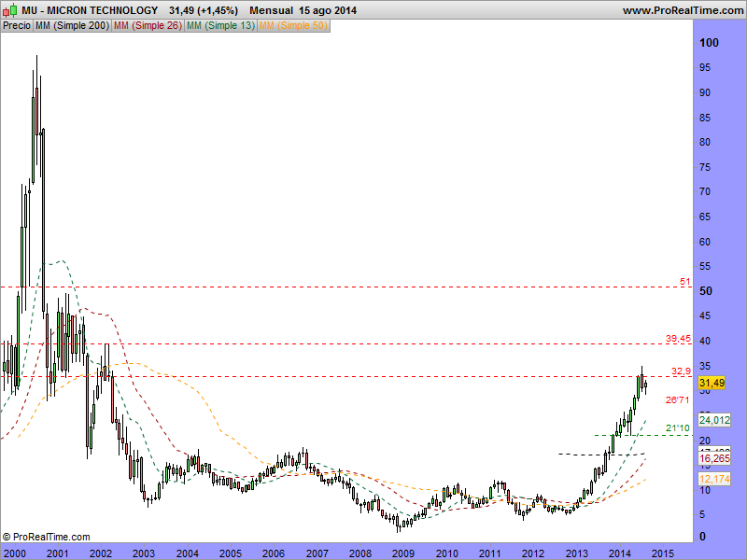The height and width of the screenshot is (560, 747).
Task: Select the 75 price axis value
Action: pyautogui.click(x=705, y=167)
